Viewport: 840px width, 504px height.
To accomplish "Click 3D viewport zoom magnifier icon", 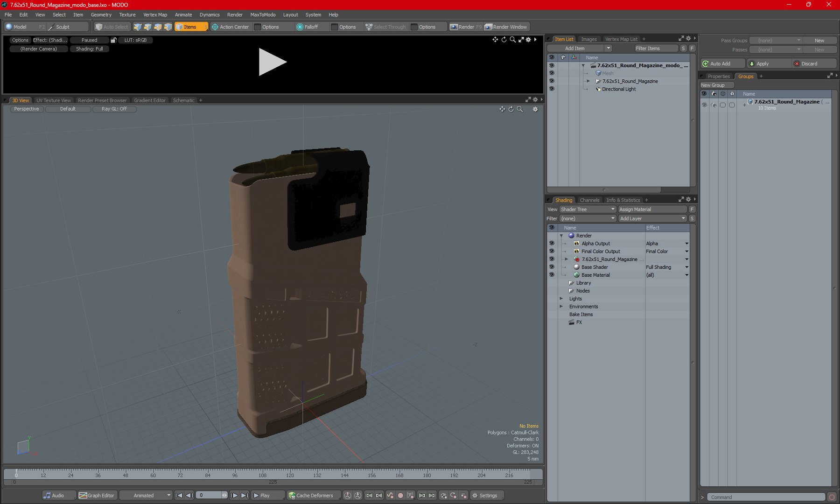I will (x=520, y=109).
